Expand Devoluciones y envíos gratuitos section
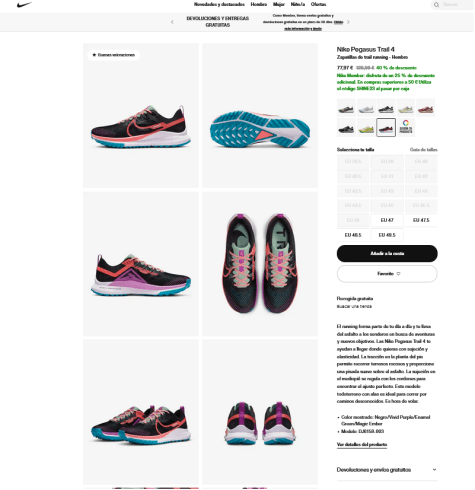Viewport: 475px width, 490px height. coord(387,470)
